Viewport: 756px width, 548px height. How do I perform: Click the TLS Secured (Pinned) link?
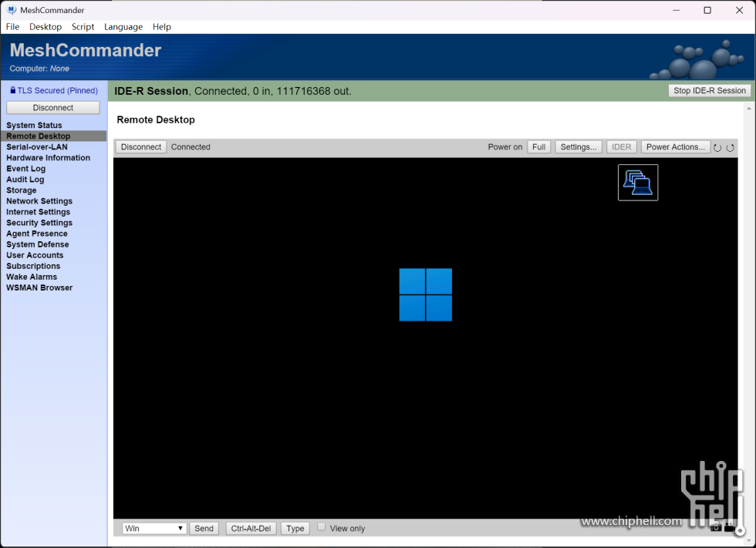click(x=57, y=90)
